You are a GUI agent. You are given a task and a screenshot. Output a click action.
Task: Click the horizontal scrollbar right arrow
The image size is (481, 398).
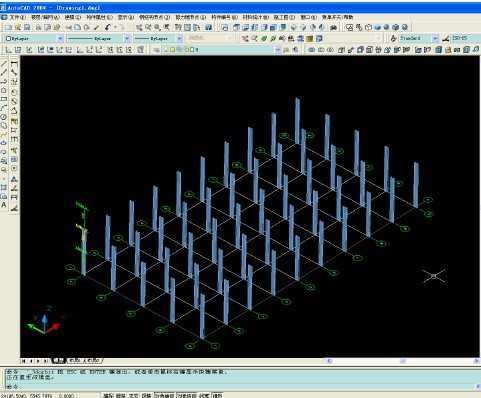(476, 361)
